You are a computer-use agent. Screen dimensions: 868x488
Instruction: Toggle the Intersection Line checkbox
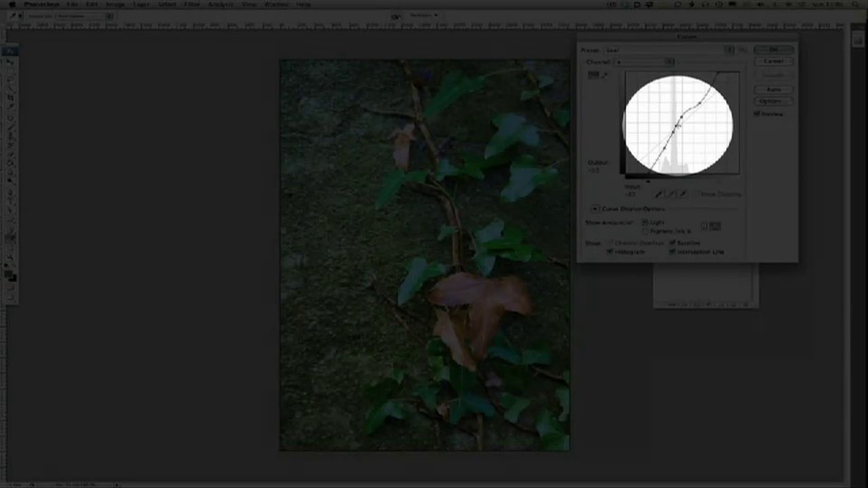pyautogui.click(x=672, y=251)
